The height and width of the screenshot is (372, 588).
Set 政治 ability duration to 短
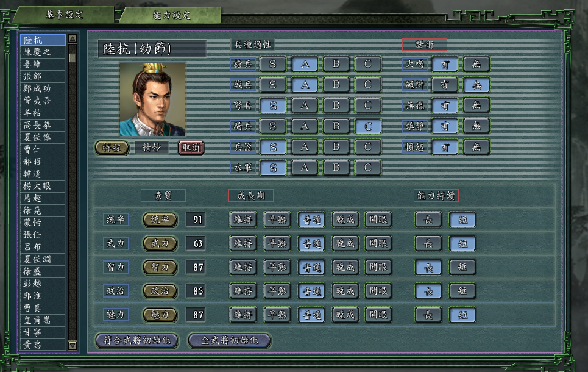coord(462,291)
